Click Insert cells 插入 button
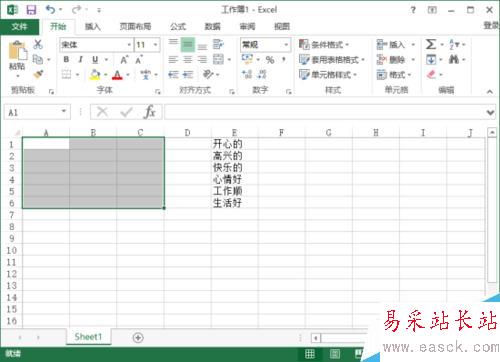Viewport: 500px width, 362px height. (396, 44)
